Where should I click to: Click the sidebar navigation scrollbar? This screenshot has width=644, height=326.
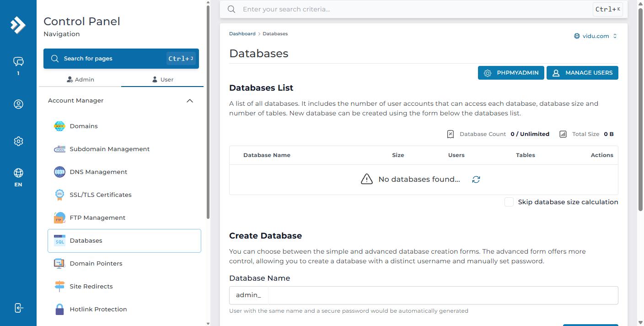pos(209,112)
